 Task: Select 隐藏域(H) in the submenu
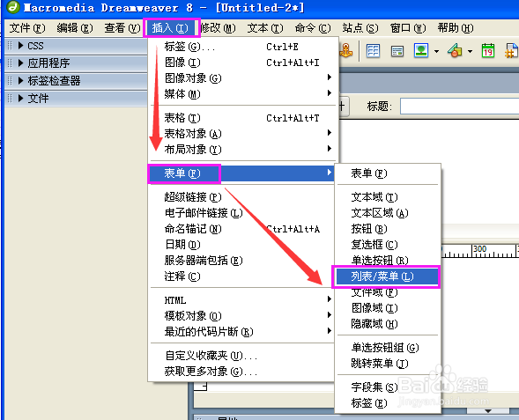coord(388,324)
